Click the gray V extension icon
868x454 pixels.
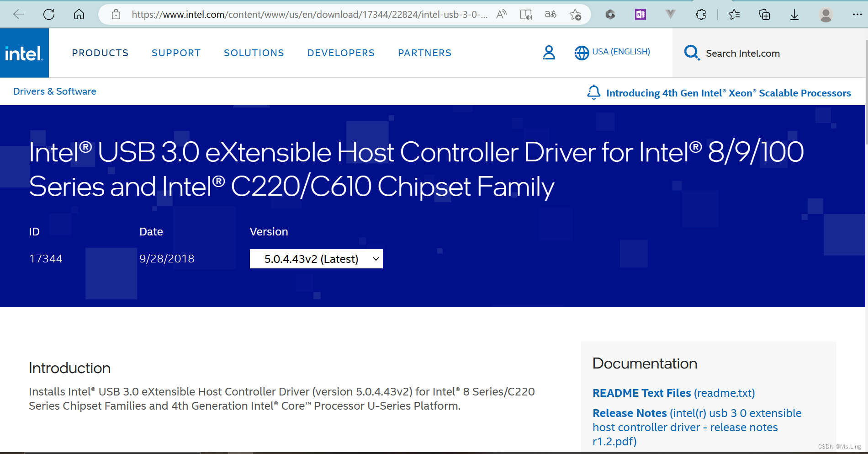(670, 14)
